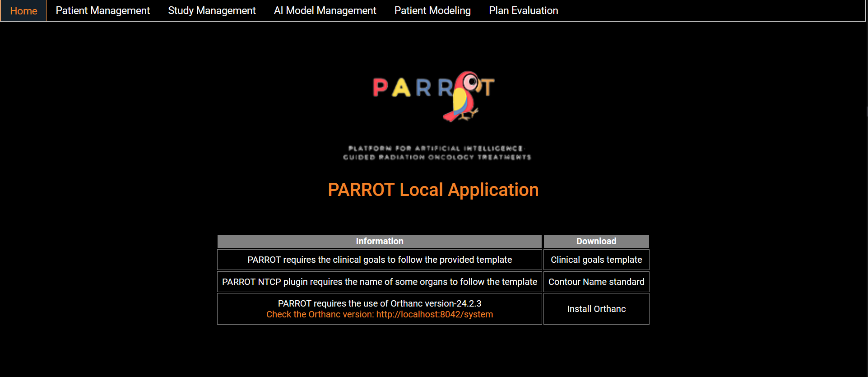Screen dimensions: 868x377
Task: Click the PARROT Local Application heading
Action: click(x=433, y=190)
